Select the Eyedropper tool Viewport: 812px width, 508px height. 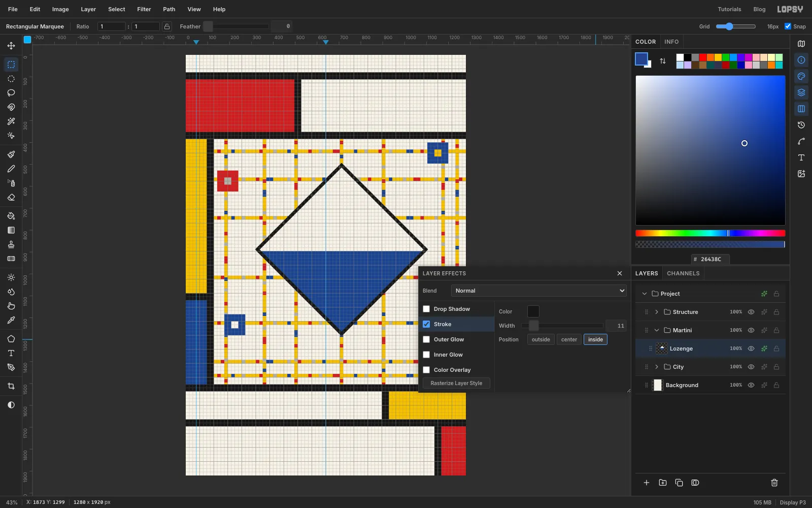[x=11, y=320]
